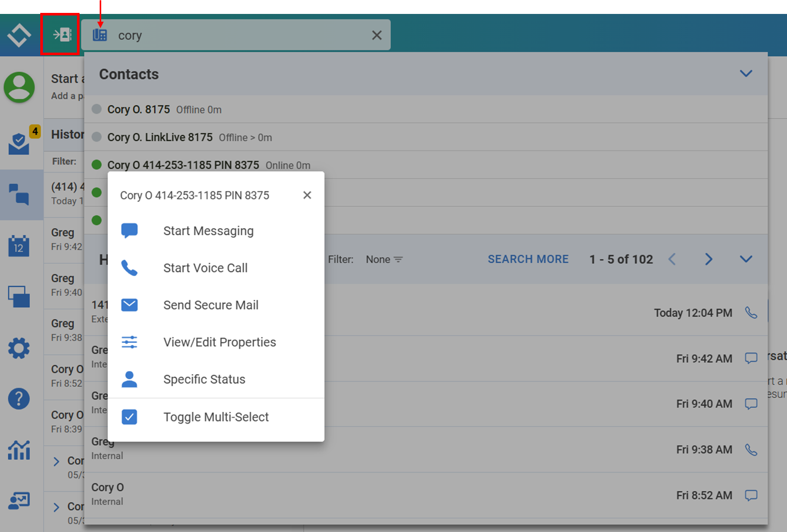Open the calendar icon in sidebar
This screenshot has height=532, width=787.
[x=19, y=246]
